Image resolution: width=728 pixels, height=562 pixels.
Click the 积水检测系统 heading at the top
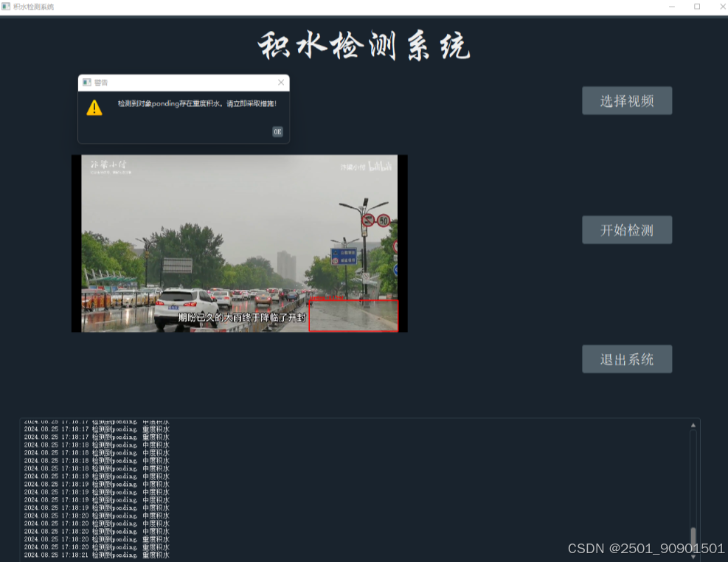tap(364, 46)
